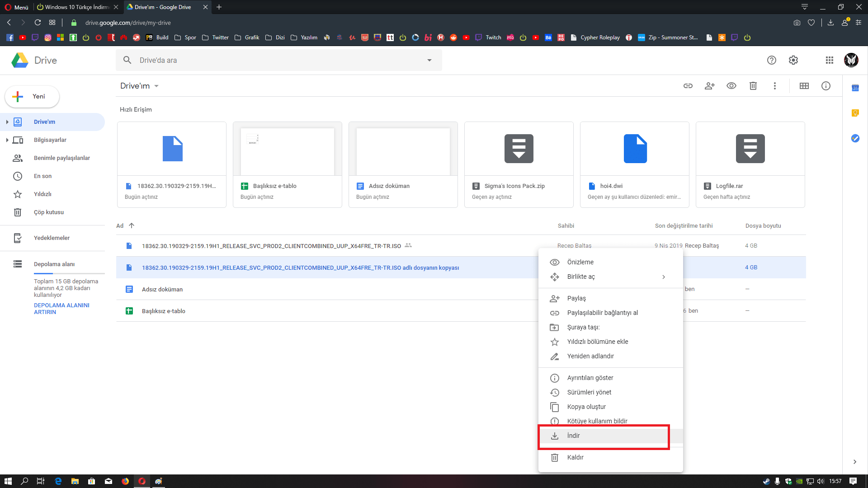The height and width of the screenshot is (488, 868).
Task: Click the trash remove icon in toolbar
Action: tap(753, 86)
